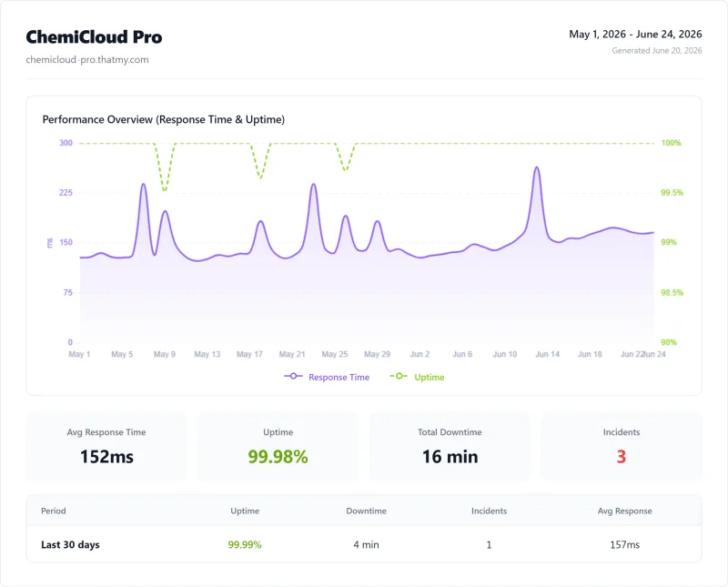
Task: Toggle the Response Time legend item
Action: click(x=327, y=377)
